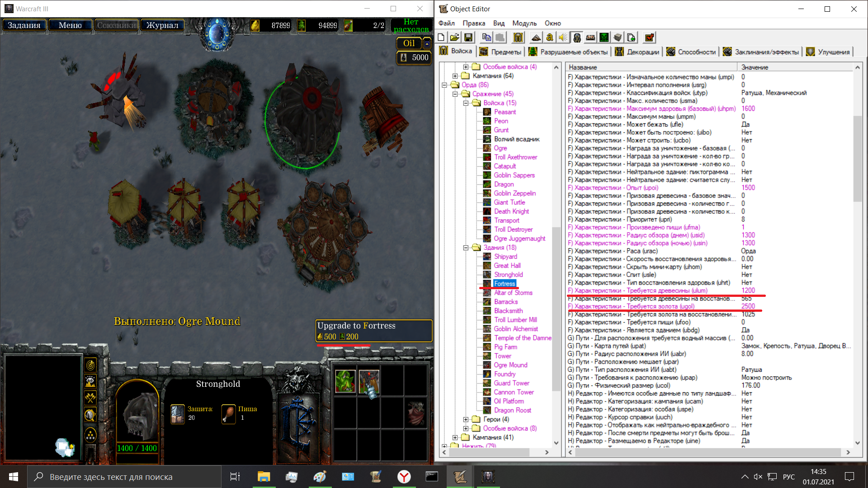Open the Terrain Editor mountain icon
Image resolution: width=868 pixels, height=488 pixels.
(536, 38)
